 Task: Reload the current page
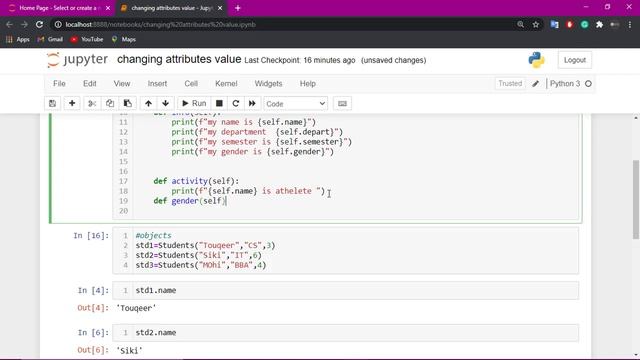pos(39,24)
